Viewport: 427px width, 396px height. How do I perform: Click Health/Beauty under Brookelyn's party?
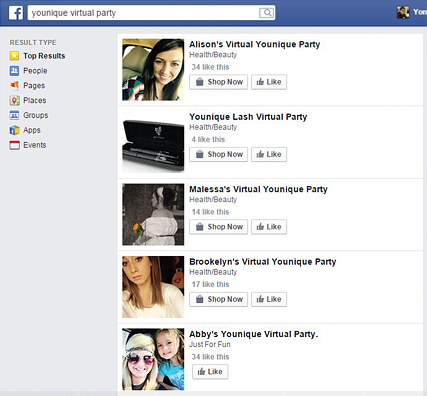[213, 272]
